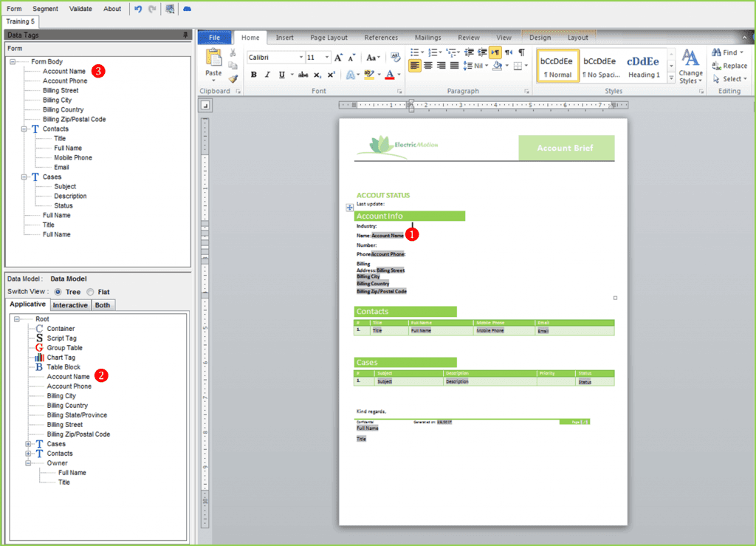
Task: Click the Borders icon in Paragraph group
Action: (518, 66)
